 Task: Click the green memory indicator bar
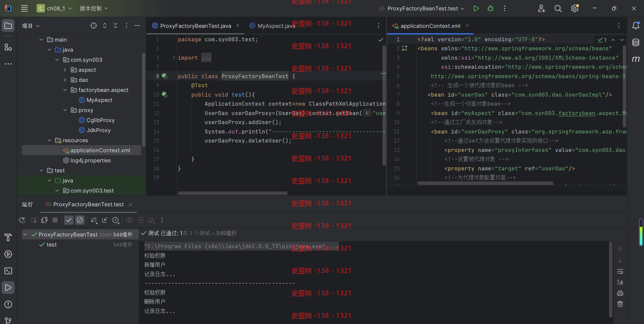(x=641, y=232)
